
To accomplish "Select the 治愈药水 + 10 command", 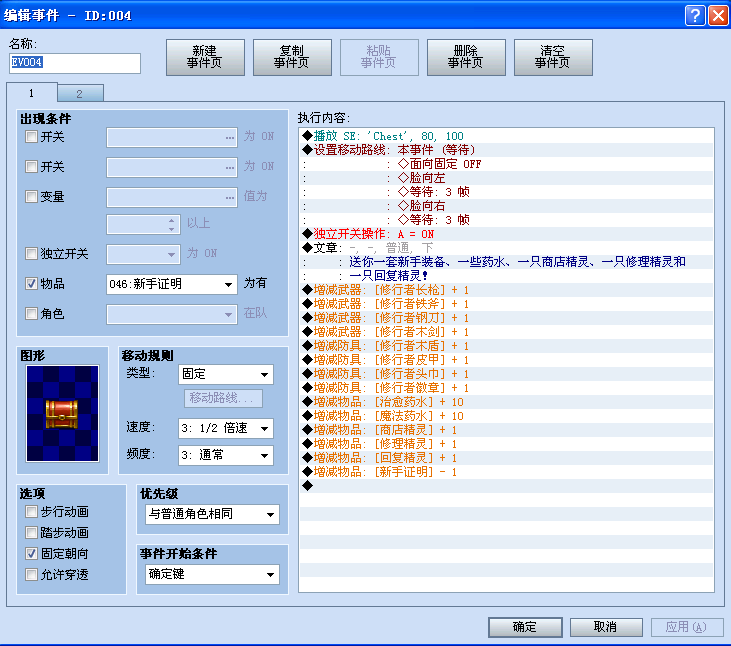I will (x=506, y=402).
